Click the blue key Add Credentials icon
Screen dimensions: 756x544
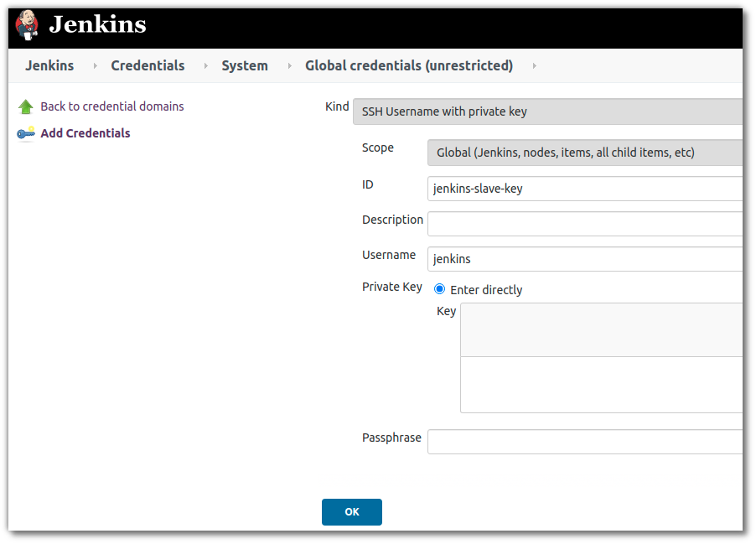(x=25, y=133)
